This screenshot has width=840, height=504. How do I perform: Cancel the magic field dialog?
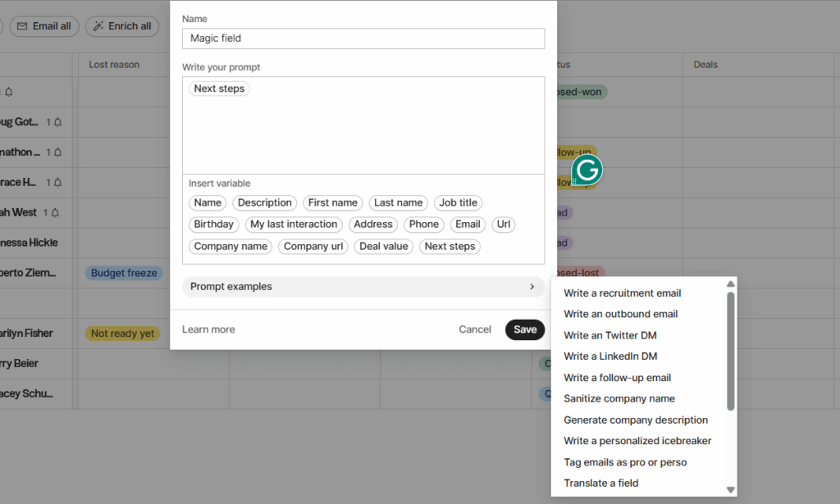click(x=475, y=329)
